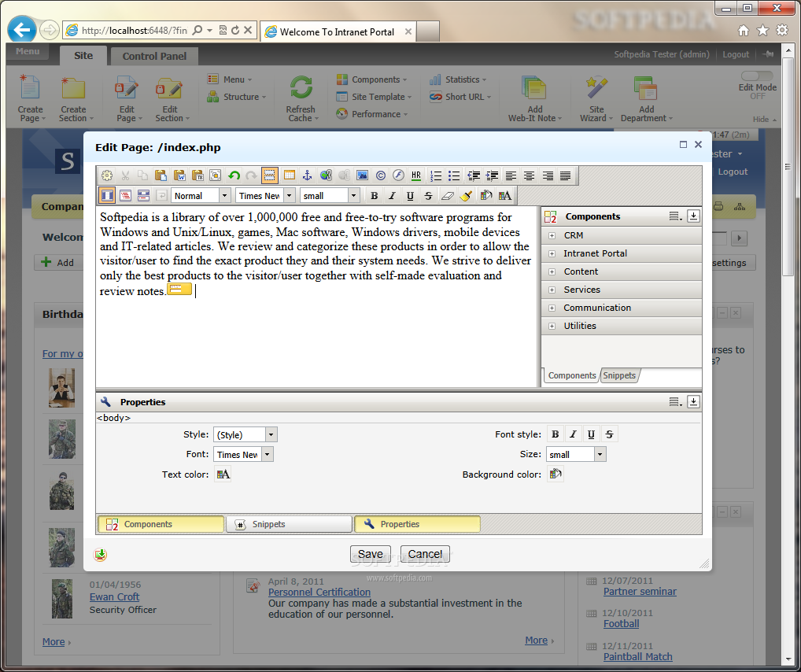Insert an anchor with anchor icon
This screenshot has height=672, width=801.
(x=307, y=175)
